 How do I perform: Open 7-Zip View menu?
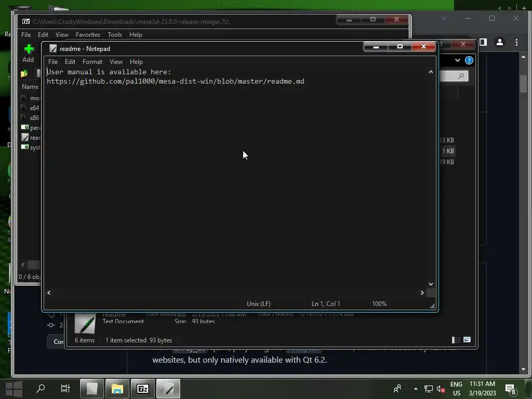[62, 35]
